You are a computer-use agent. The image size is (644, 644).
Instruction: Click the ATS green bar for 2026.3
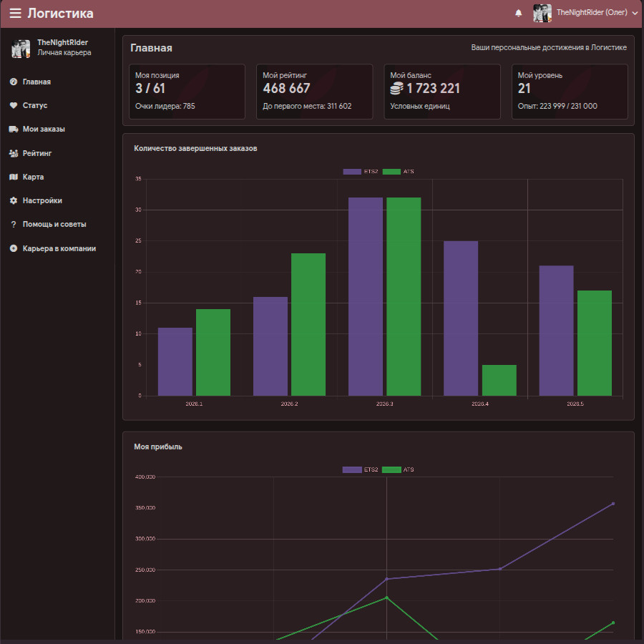tap(404, 296)
